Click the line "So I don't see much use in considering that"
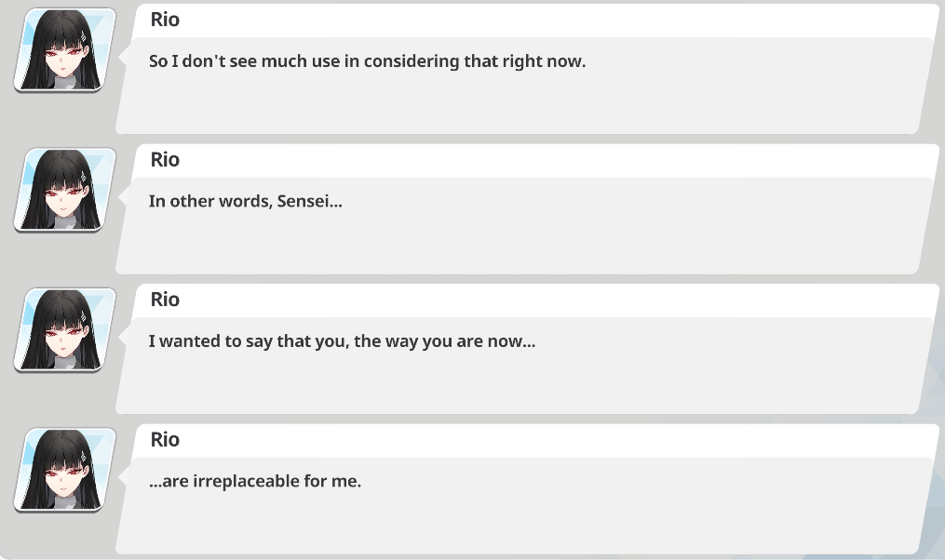The width and height of the screenshot is (945, 560). coord(367,61)
